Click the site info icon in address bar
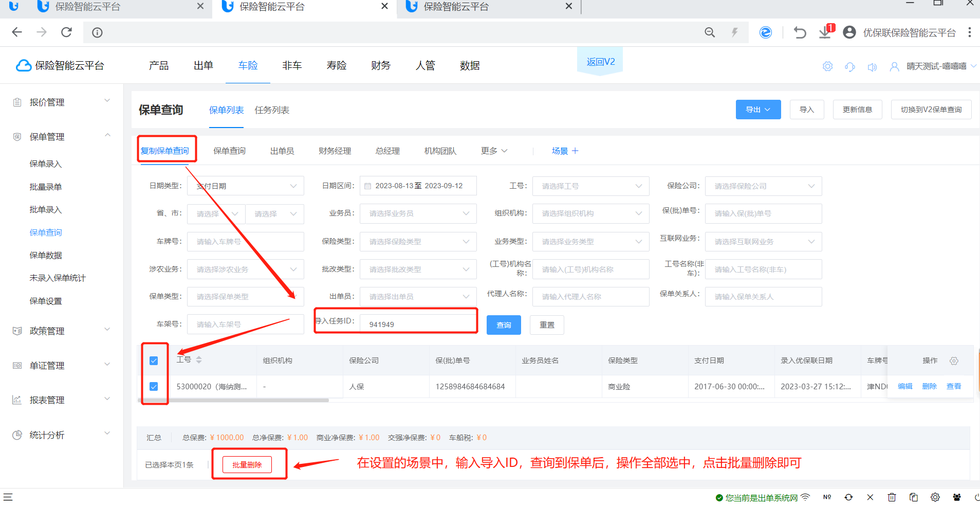The image size is (980, 506). click(x=97, y=33)
